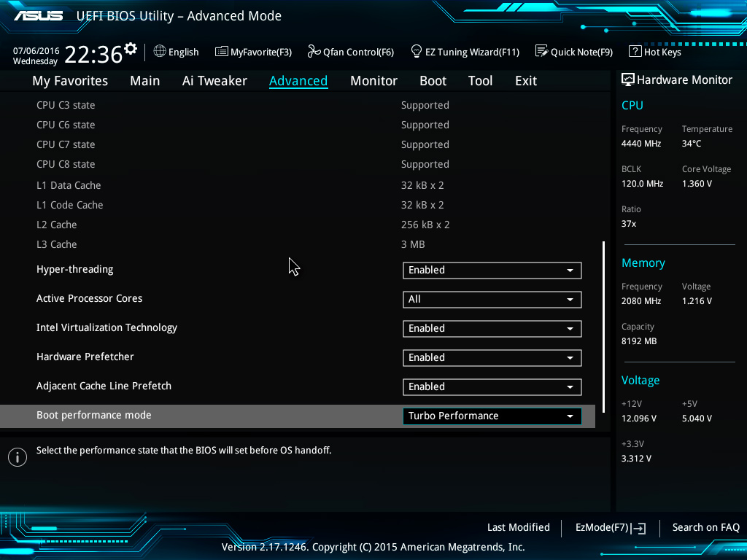This screenshot has width=747, height=560.
Task: Click the globe language icon
Action: [x=160, y=52]
